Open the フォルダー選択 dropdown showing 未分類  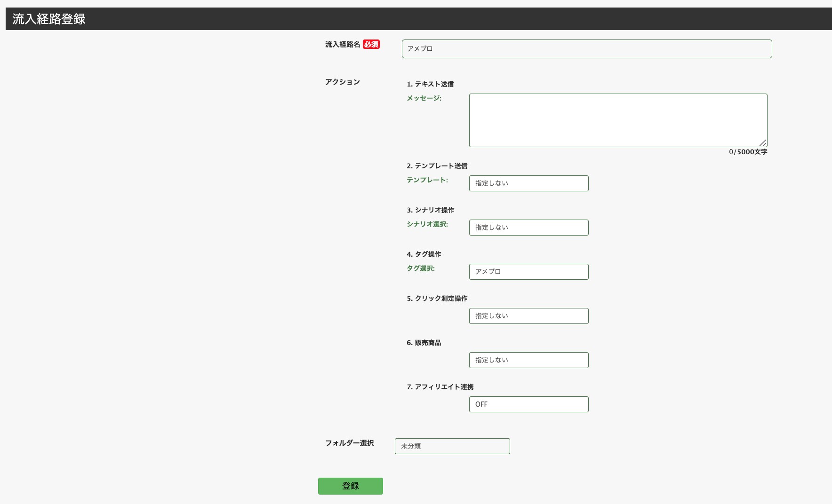pyautogui.click(x=452, y=446)
